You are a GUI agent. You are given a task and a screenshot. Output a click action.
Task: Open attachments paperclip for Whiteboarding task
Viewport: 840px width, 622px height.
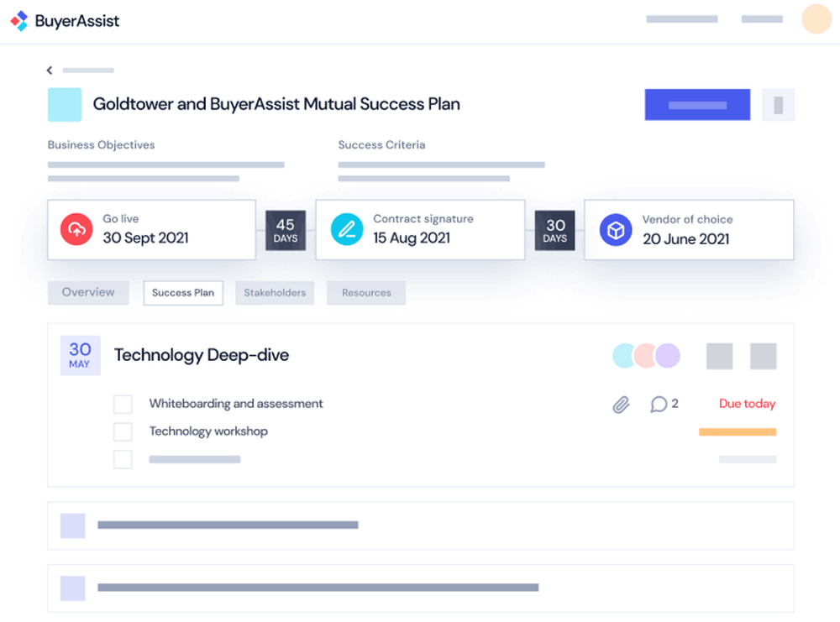coord(621,405)
